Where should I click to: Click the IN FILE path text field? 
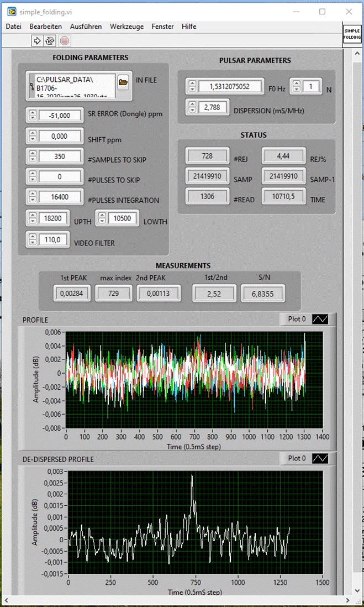[75, 86]
